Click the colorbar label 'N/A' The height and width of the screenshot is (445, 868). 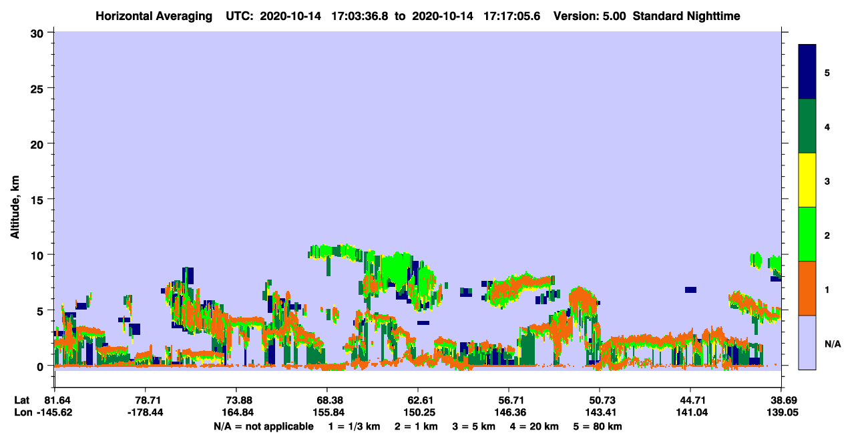(833, 344)
